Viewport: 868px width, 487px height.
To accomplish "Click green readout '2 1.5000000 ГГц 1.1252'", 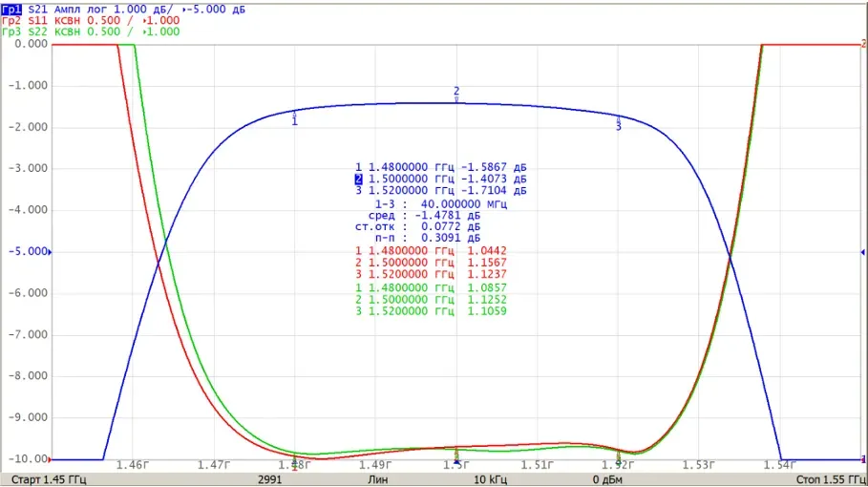I will [431, 300].
